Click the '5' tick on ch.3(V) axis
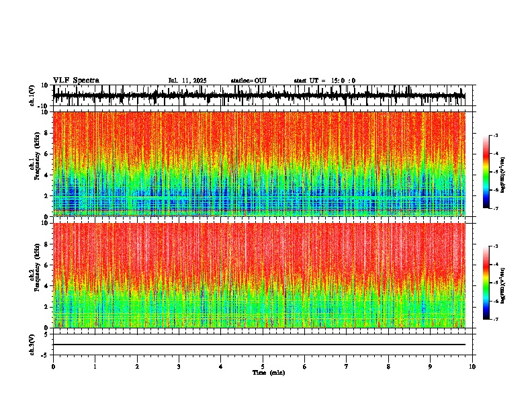Viewport: 532px width, 411px height. pyautogui.click(x=47, y=334)
